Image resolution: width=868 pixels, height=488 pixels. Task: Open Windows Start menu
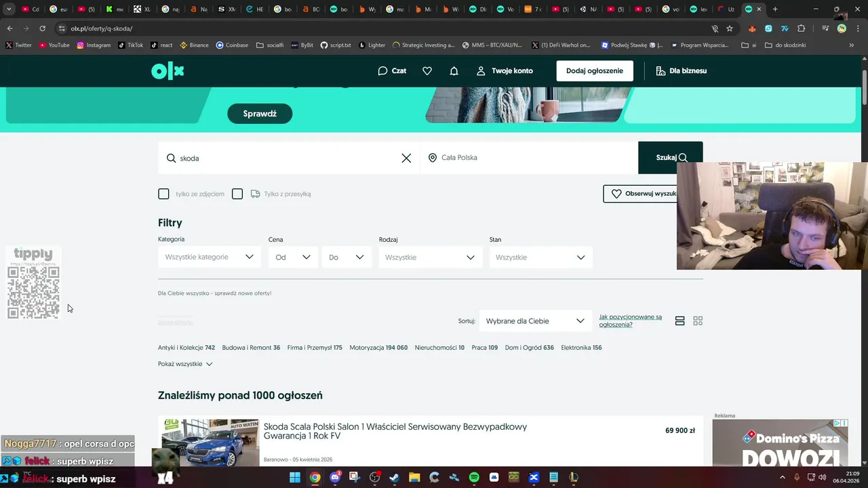295,477
